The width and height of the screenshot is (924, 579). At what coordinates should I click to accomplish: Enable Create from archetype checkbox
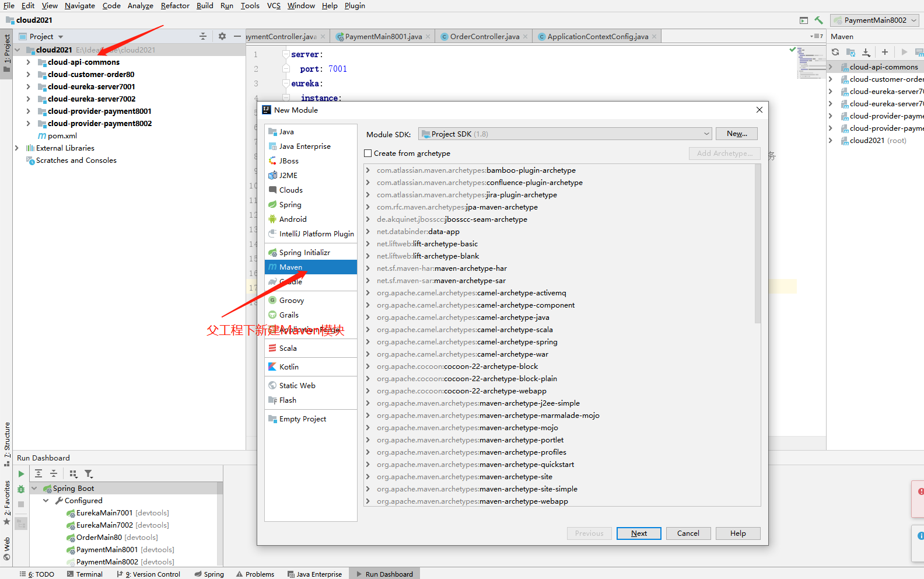(x=368, y=154)
